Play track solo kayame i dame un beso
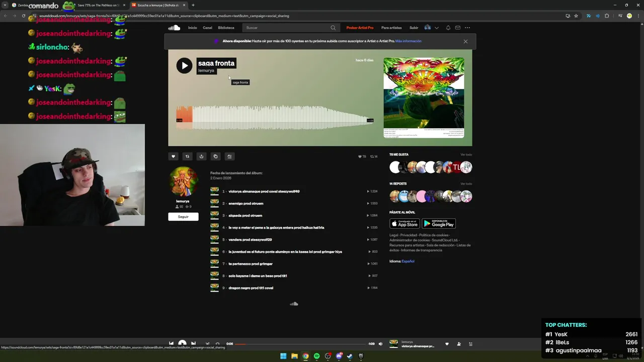 (x=258, y=276)
